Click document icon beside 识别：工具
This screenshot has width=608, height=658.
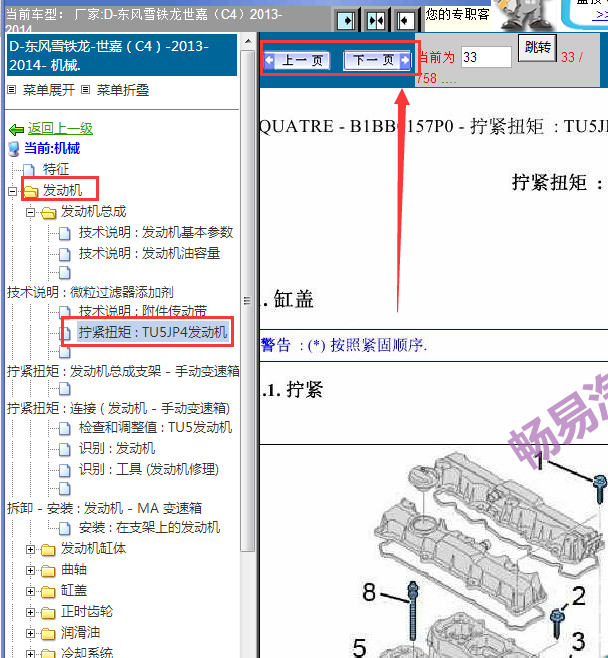pos(65,470)
